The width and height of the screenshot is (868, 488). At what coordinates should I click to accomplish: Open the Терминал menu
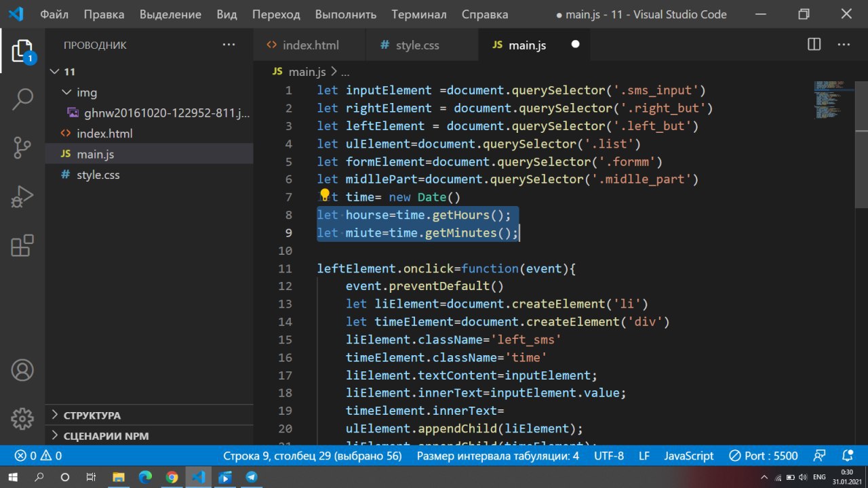coord(418,14)
